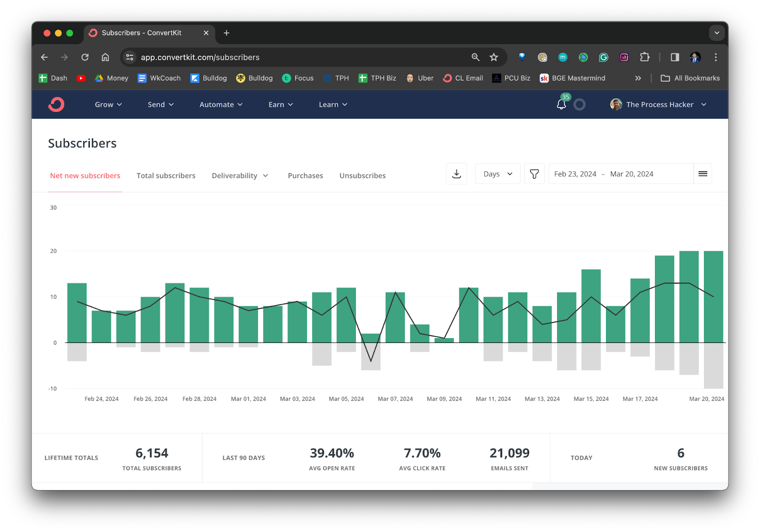The image size is (760, 532).
Task: Open The Process Hacker account menu
Action: [658, 104]
